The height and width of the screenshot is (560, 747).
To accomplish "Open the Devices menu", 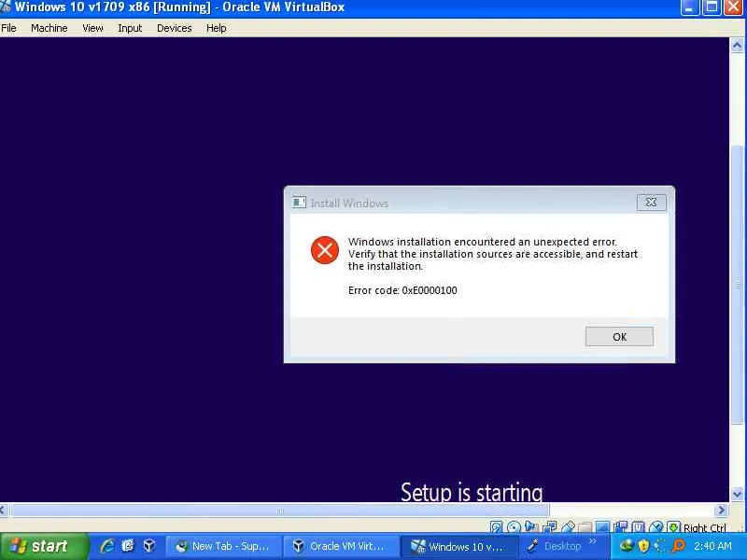I will (175, 28).
